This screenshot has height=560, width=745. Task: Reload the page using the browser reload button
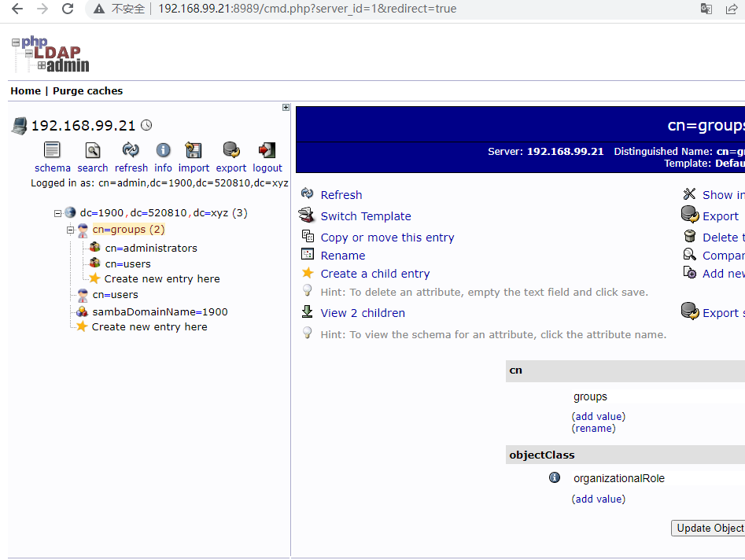68,9
